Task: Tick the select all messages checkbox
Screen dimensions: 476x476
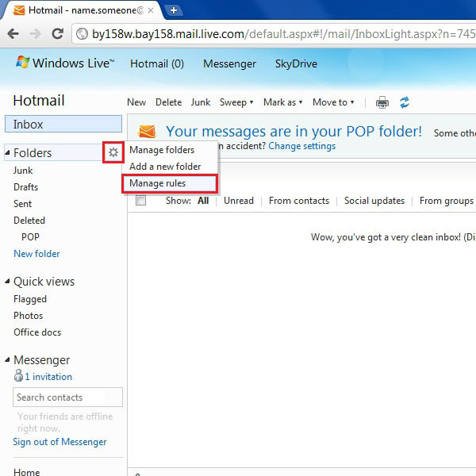Action: pyautogui.click(x=141, y=201)
